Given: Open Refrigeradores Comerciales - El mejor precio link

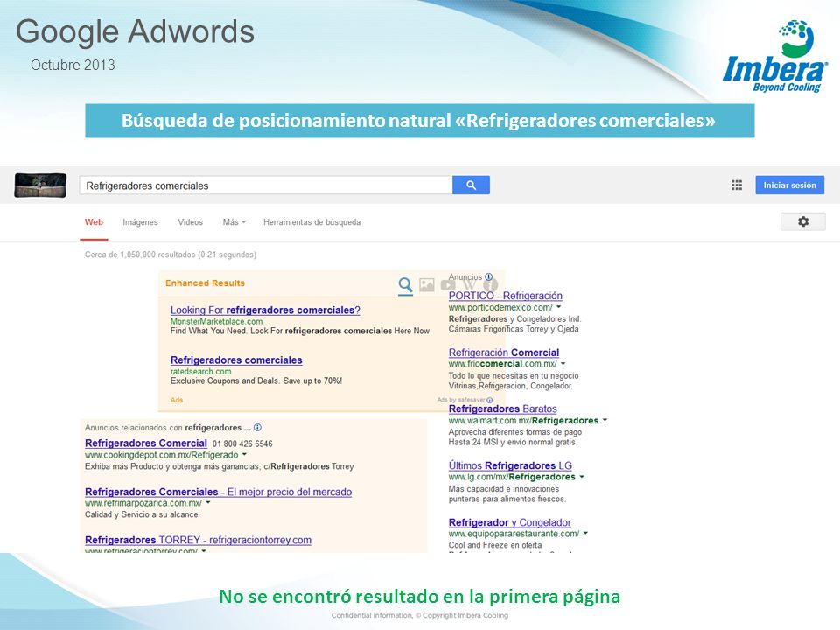Looking at the screenshot, I should click(218, 492).
